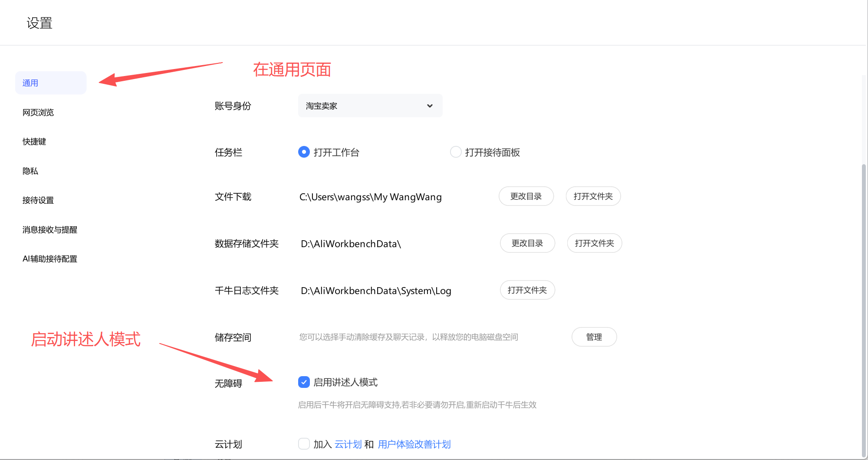868x460 pixels.
Task: Click the chevron arrow of 账号身份 dropdown
Action: 430,106
